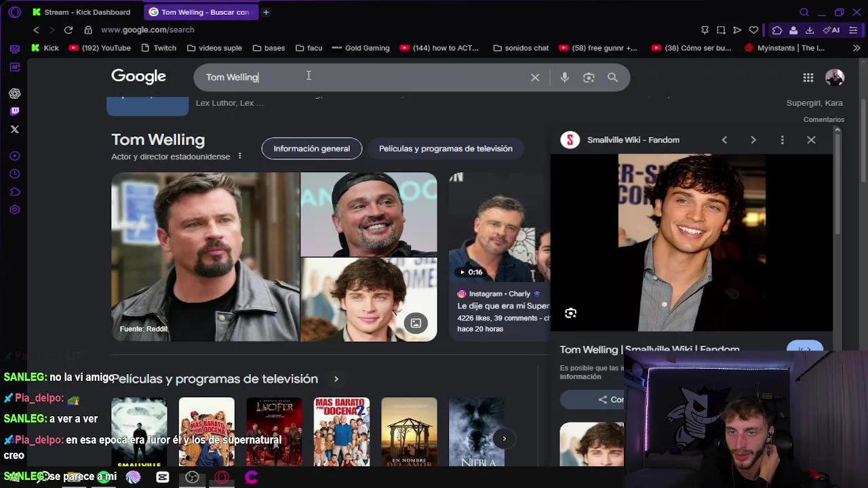Open more options next to actor description
The image size is (868, 488).
239,157
